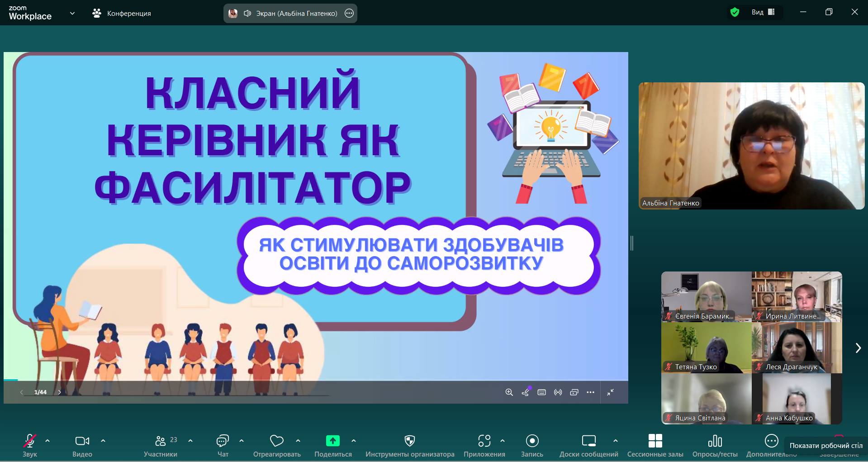Go to next slide arrow
The image size is (868, 462).
click(59, 392)
